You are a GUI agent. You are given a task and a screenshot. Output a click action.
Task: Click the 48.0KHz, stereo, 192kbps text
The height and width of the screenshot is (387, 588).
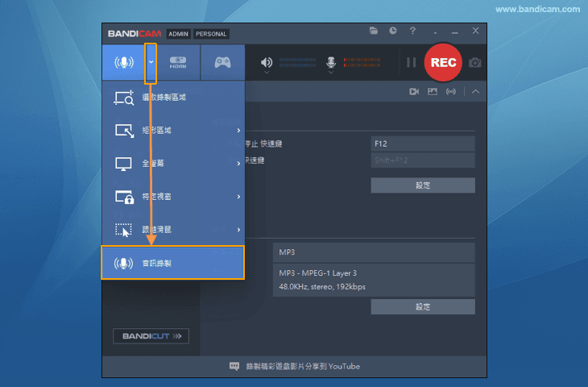(322, 287)
